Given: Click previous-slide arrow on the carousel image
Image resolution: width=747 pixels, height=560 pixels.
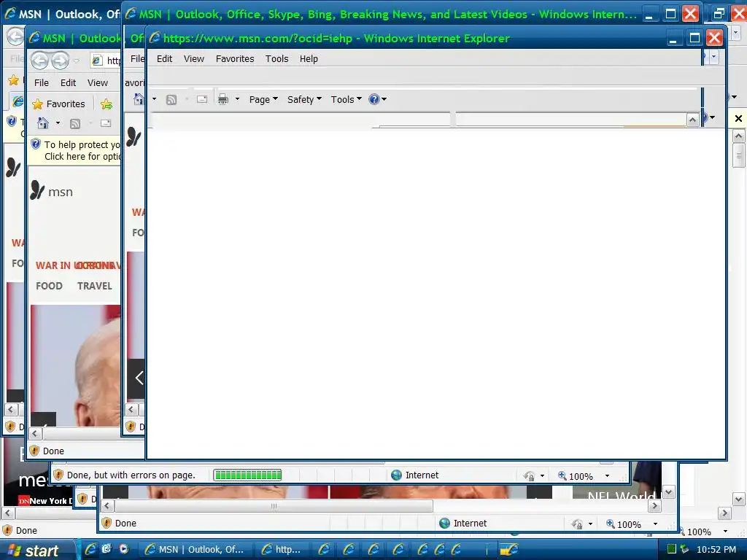Looking at the screenshot, I should (139, 378).
